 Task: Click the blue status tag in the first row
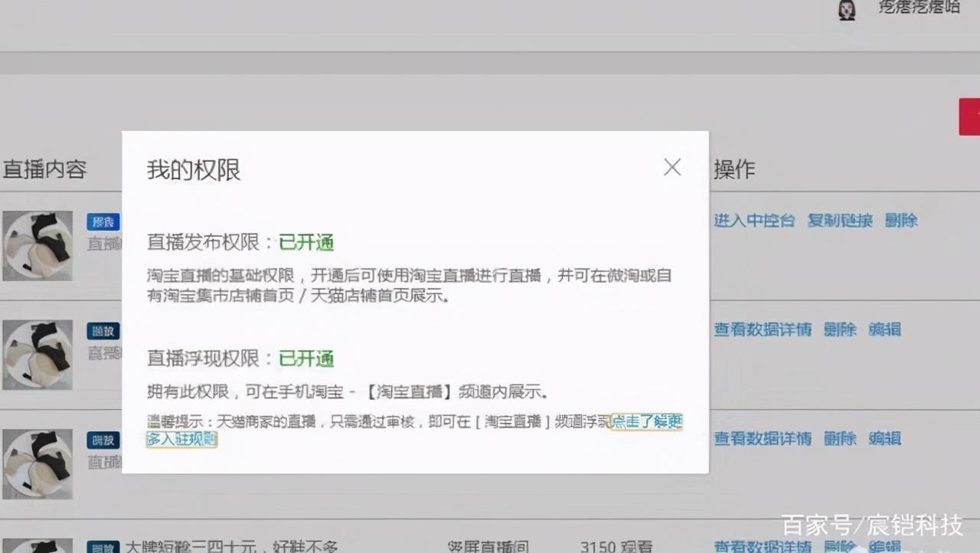[x=103, y=222]
